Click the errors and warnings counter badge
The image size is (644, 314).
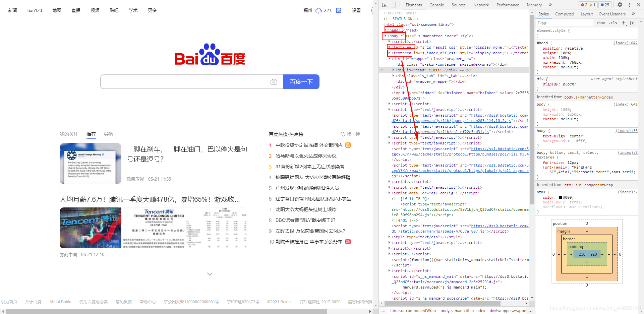coord(588,5)
